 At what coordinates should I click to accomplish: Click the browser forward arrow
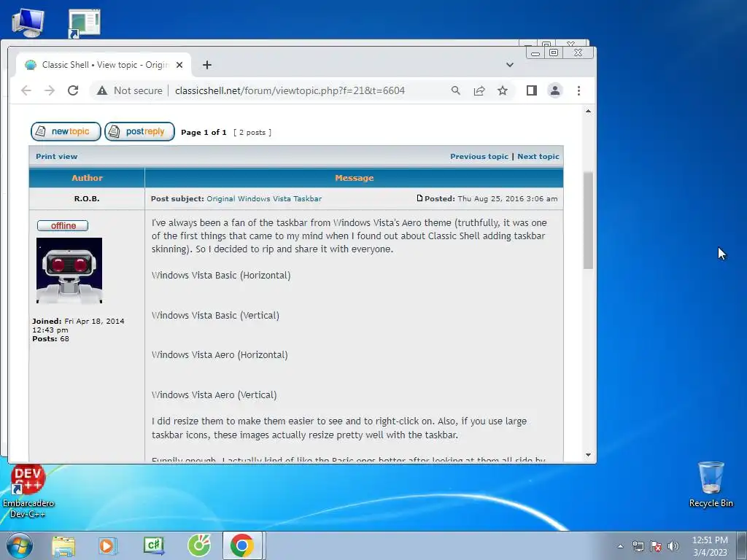tap(50, 90)
